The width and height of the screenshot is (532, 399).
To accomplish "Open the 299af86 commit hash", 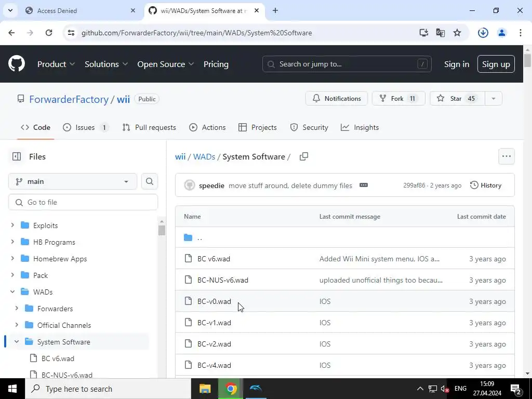I will click(414, 185).
